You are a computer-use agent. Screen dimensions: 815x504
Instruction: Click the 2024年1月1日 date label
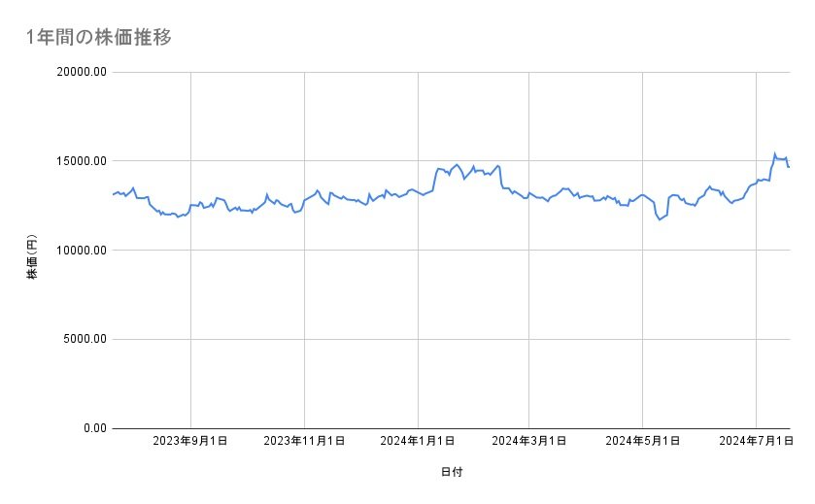418,441
